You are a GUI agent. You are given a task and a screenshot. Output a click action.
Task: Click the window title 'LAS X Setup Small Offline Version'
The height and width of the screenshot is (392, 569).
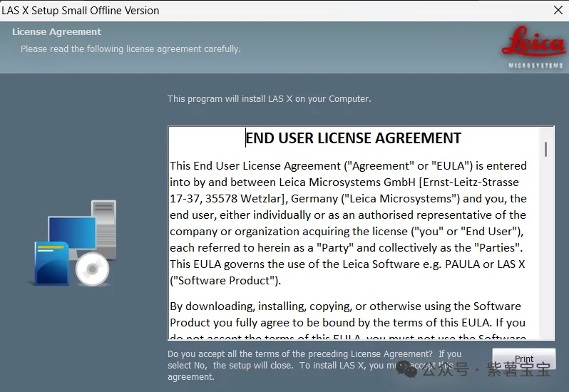coord(81,10)
